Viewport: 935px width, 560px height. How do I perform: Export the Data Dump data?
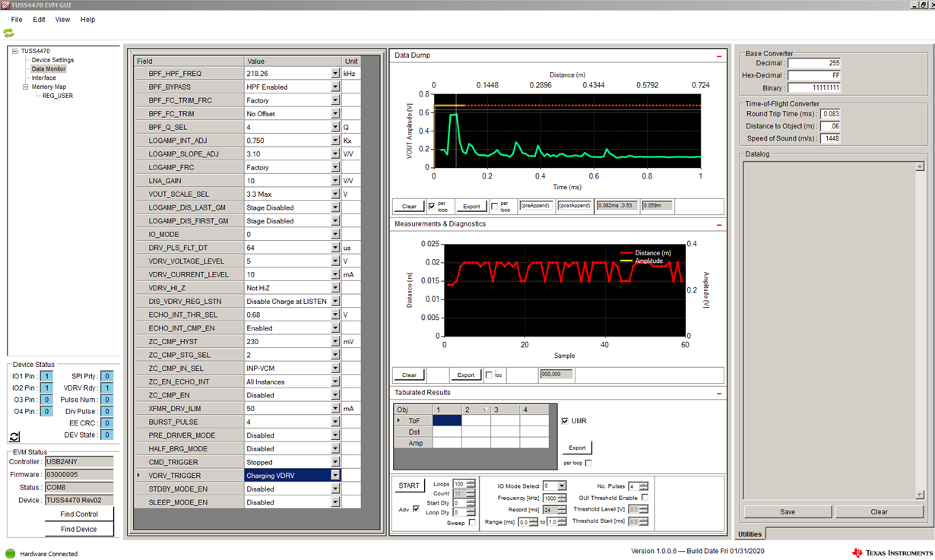click(471, 206)
